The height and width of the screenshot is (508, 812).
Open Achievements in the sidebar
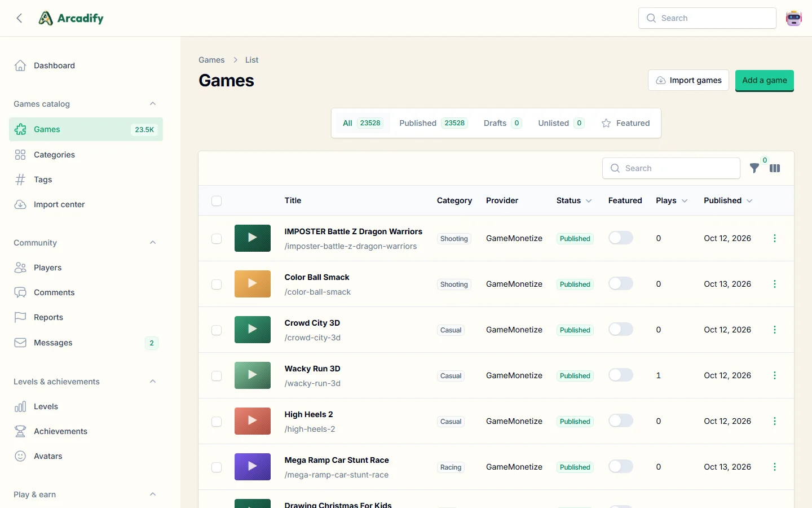(x=86, y=431)
